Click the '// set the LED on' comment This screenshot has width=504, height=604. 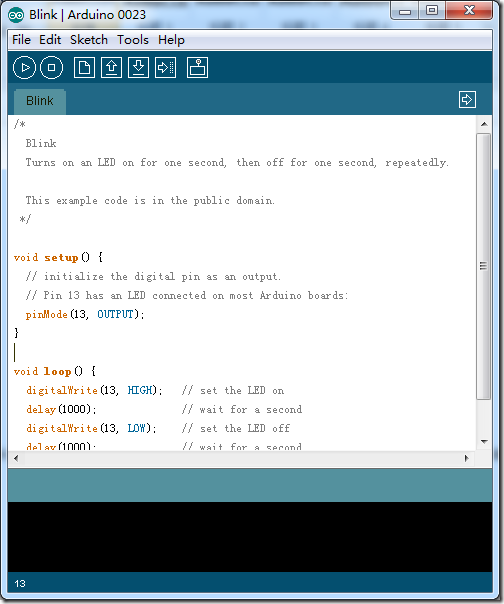point(233,390)
